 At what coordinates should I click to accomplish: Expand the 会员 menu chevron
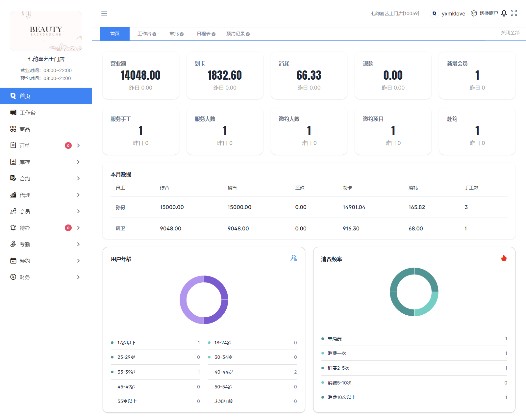point(78,211)
